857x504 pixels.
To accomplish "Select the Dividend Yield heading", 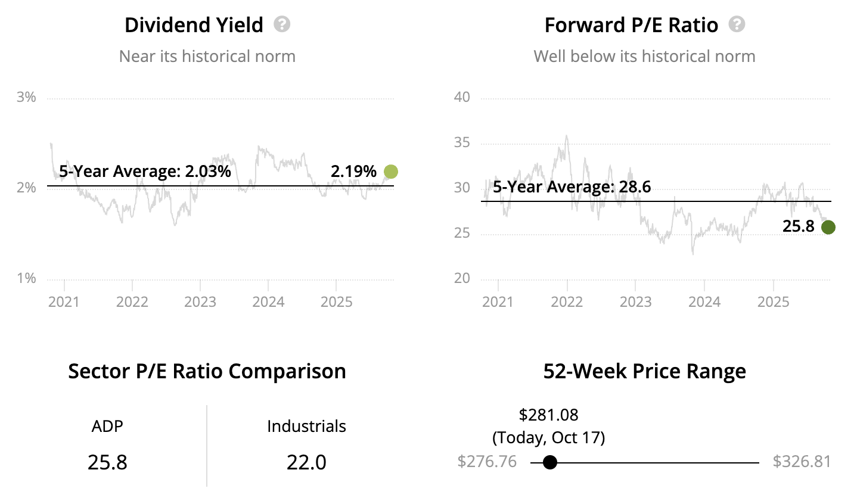I will point(194,25).
